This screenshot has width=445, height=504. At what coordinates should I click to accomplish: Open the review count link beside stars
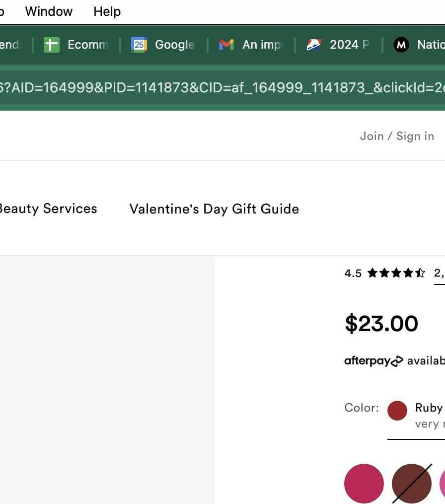[x=439, y=273]
